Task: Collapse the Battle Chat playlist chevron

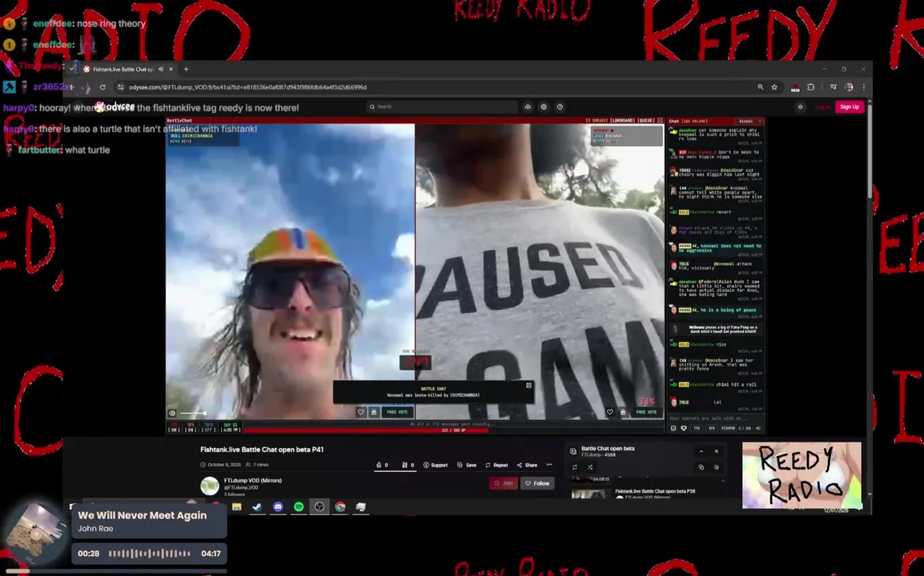Action: point(701,451)
